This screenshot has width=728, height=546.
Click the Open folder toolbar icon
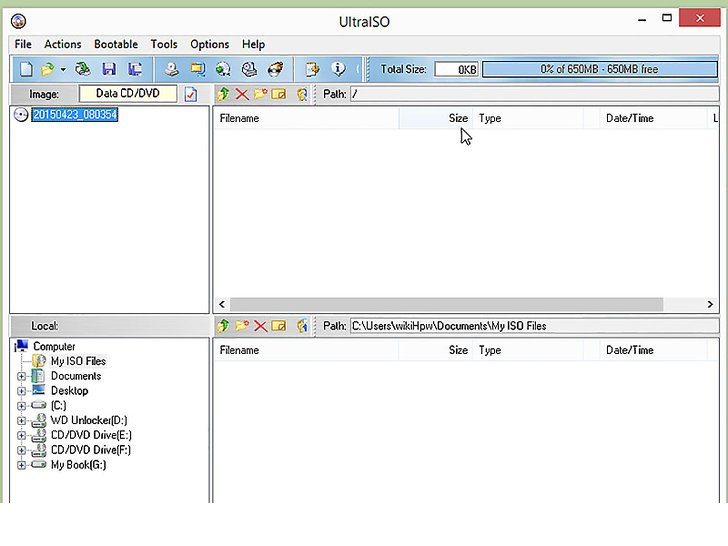click(47, 69)
